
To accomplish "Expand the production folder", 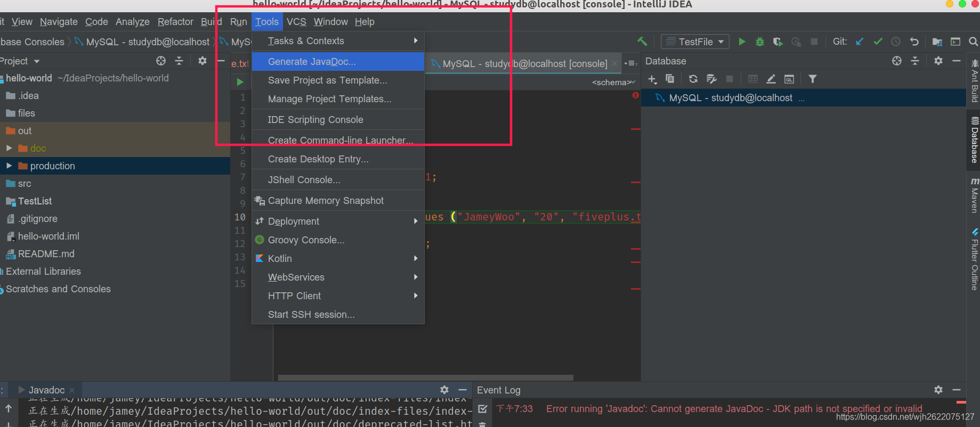I will (x=9, y=166).
